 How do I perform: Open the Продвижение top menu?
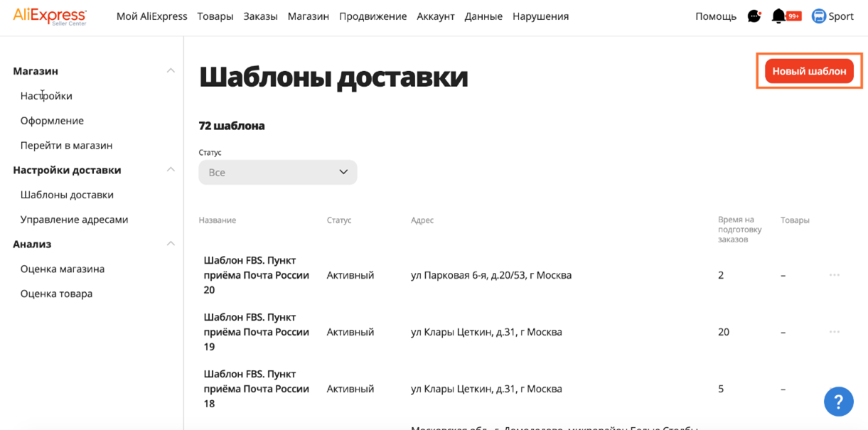(x=373, y=16)
